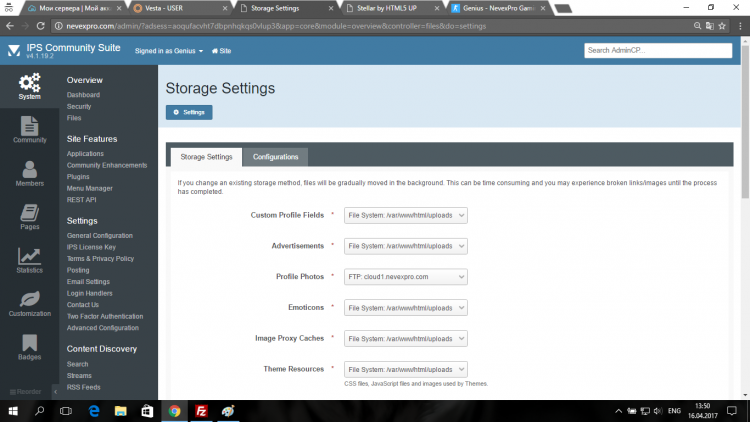Open the Customization leaf icon

(29, 303)
